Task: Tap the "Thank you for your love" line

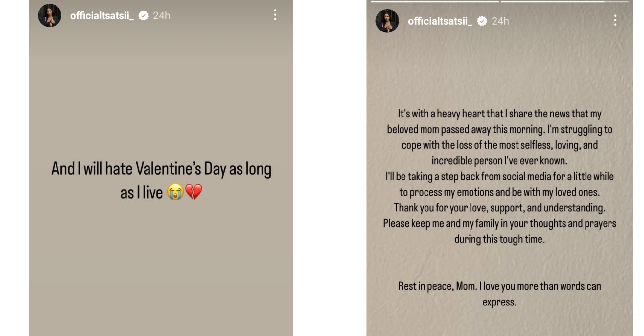Action: click(499, 208)
